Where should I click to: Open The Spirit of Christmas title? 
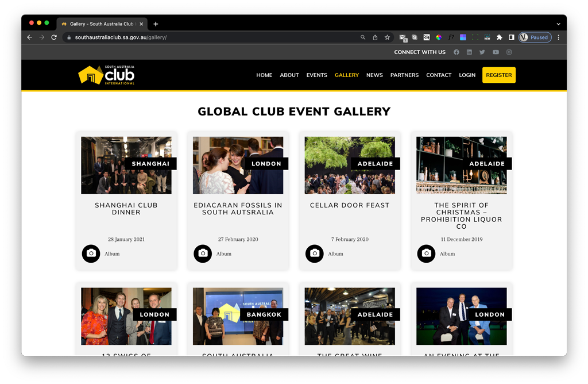(x=461, y=216)
